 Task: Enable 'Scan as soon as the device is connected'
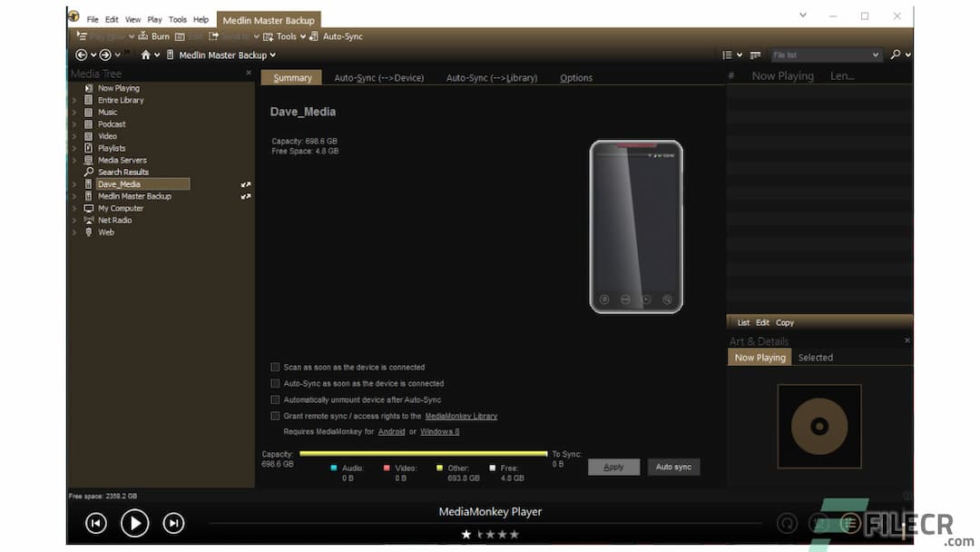coord(275,367)
